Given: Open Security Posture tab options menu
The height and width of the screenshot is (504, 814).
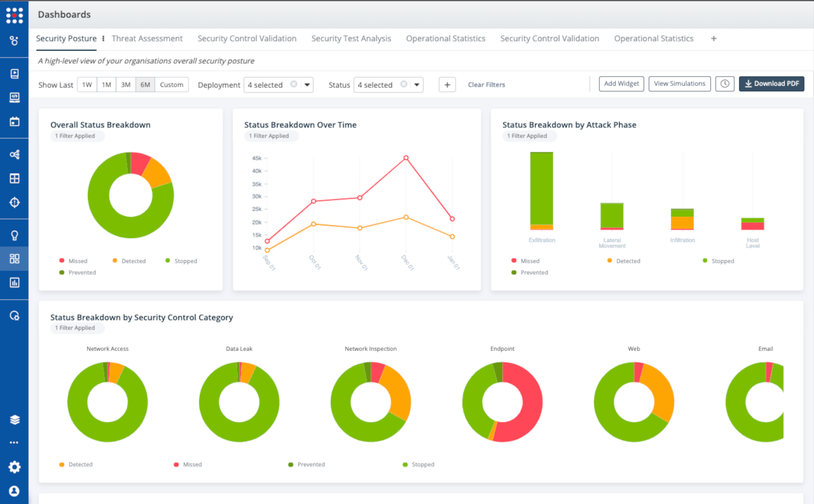Looking at the screenshot, I should pos(103,39).
